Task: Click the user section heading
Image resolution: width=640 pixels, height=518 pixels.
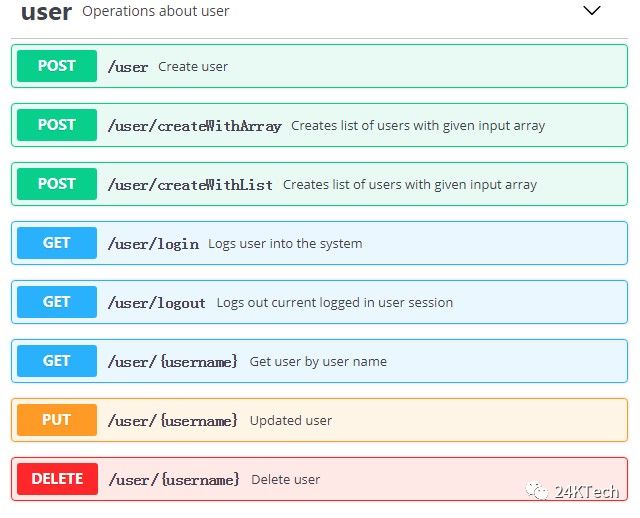Action: coord(47,12)
